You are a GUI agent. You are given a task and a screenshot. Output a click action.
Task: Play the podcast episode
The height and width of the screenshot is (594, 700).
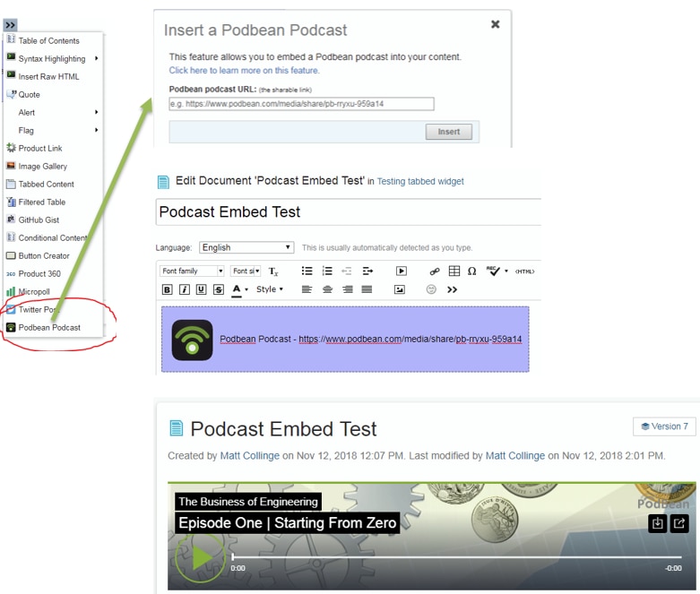point(200,558)
